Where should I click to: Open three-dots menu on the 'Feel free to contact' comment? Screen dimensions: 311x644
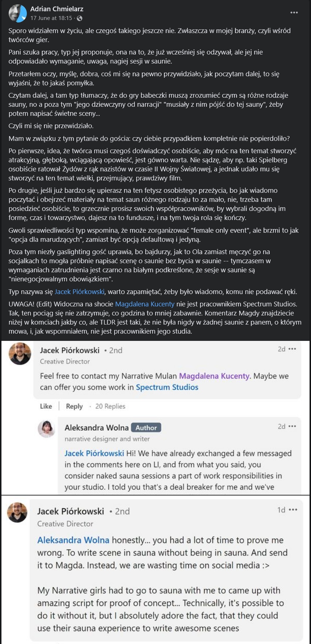point(292,349)
